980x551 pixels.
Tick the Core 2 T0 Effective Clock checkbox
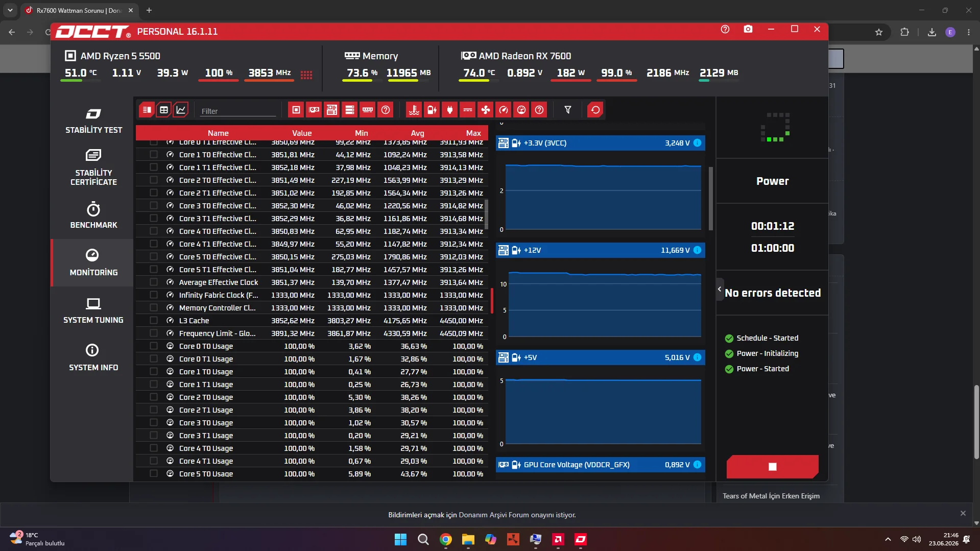coord(154,180)
